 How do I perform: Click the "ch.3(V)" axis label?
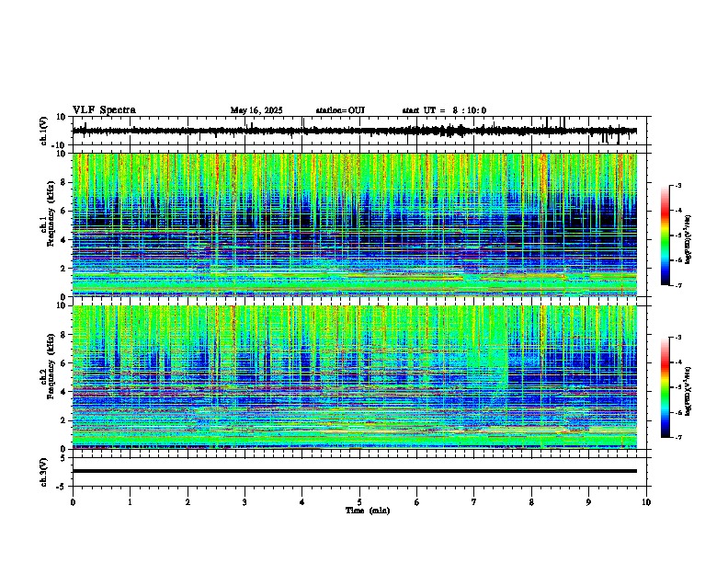(44, 473)
